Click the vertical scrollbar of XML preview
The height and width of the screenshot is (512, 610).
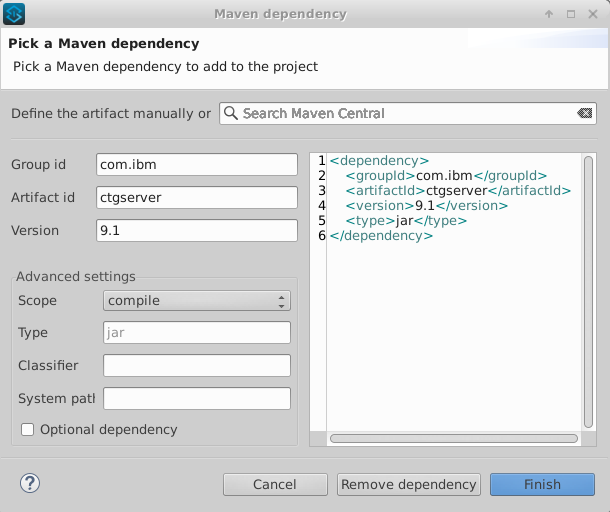pos(588,290)
